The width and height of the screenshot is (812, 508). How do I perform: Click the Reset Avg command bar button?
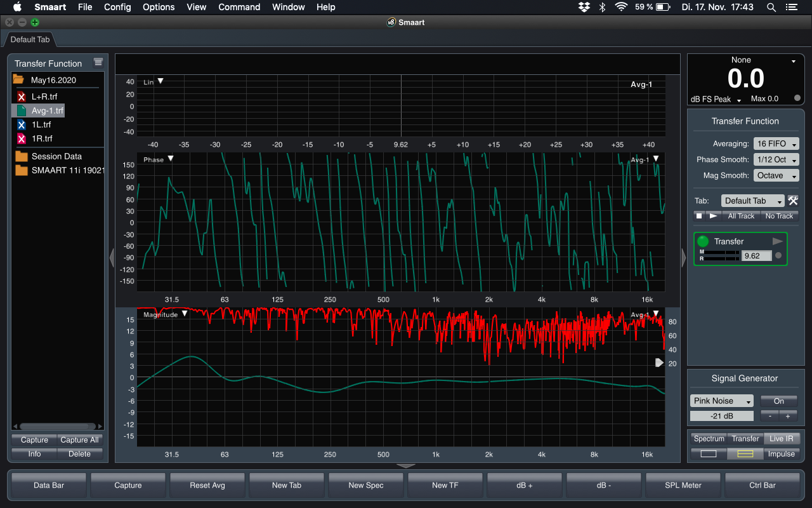207,485
